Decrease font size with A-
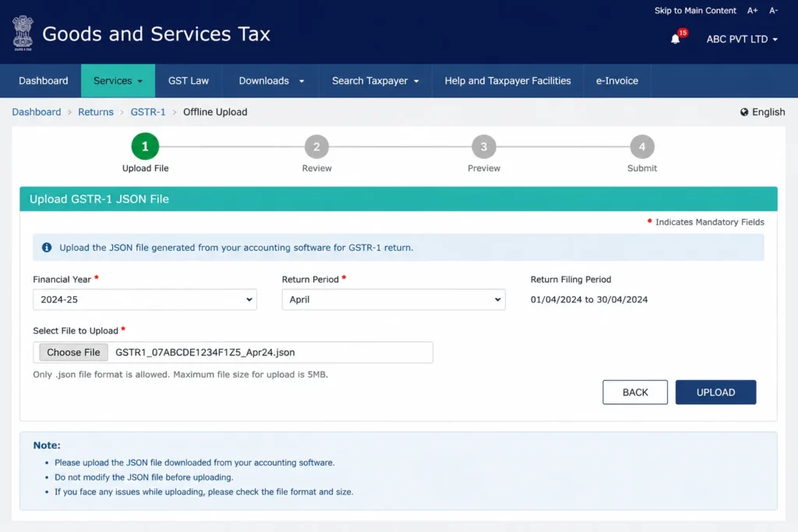Image resolution: width=798 pixels, height=532 pixels. click(x=774, y=11)
